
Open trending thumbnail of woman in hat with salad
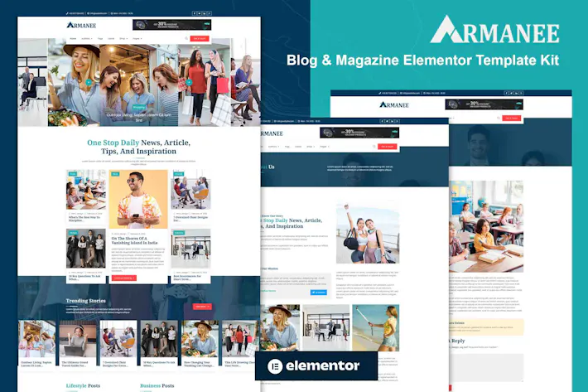[x=200, y=339]
